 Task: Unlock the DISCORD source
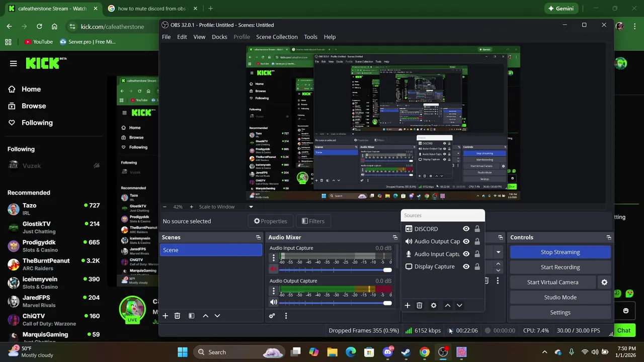[x=477, y=229]
